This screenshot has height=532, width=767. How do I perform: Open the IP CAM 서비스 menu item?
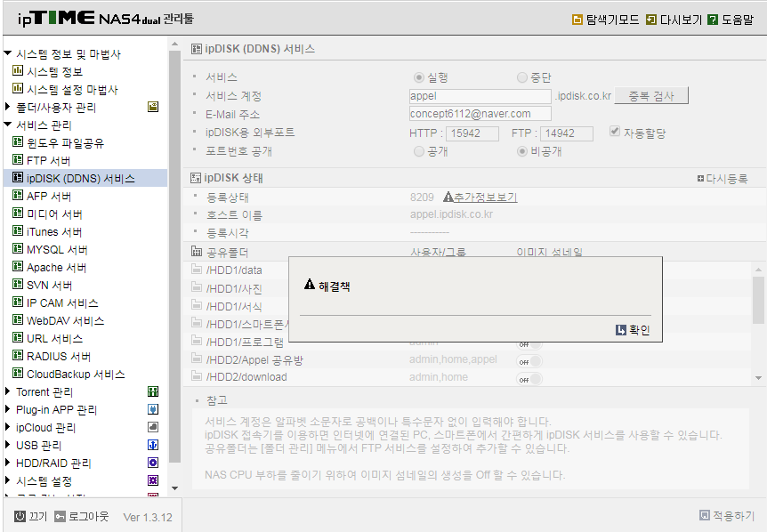[62, 302]
